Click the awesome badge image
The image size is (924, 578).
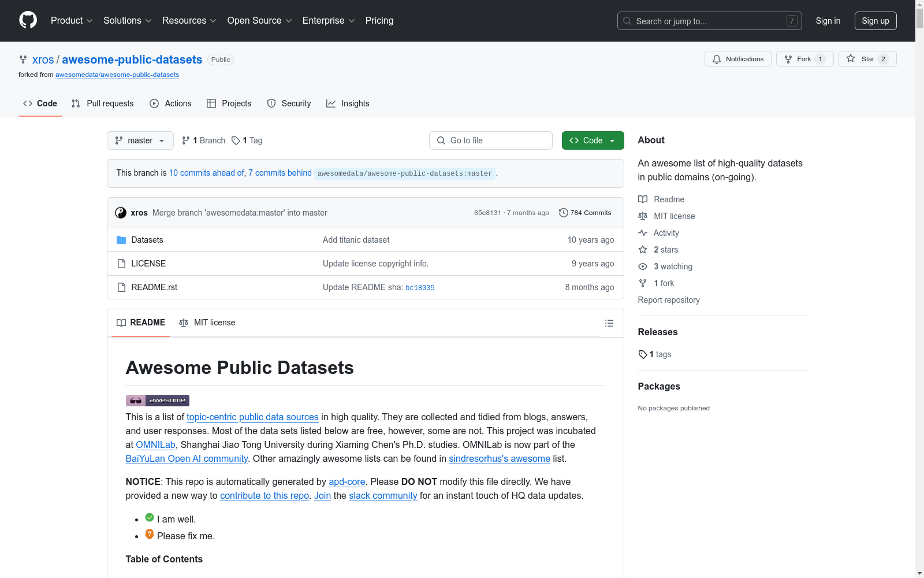(158, 401)
